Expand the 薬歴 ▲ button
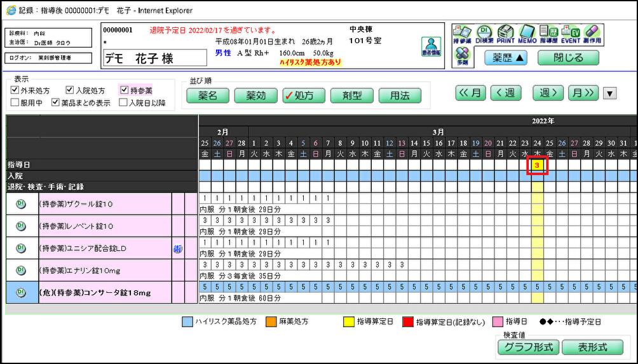This screenshot has height=364, width=638. pos(510,58)
